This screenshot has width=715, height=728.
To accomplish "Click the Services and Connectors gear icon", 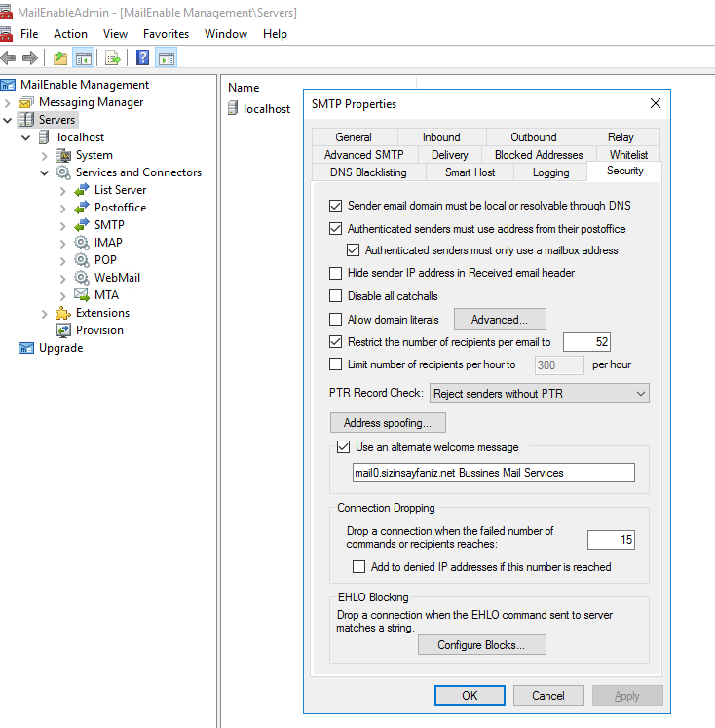I will point(63,172).
